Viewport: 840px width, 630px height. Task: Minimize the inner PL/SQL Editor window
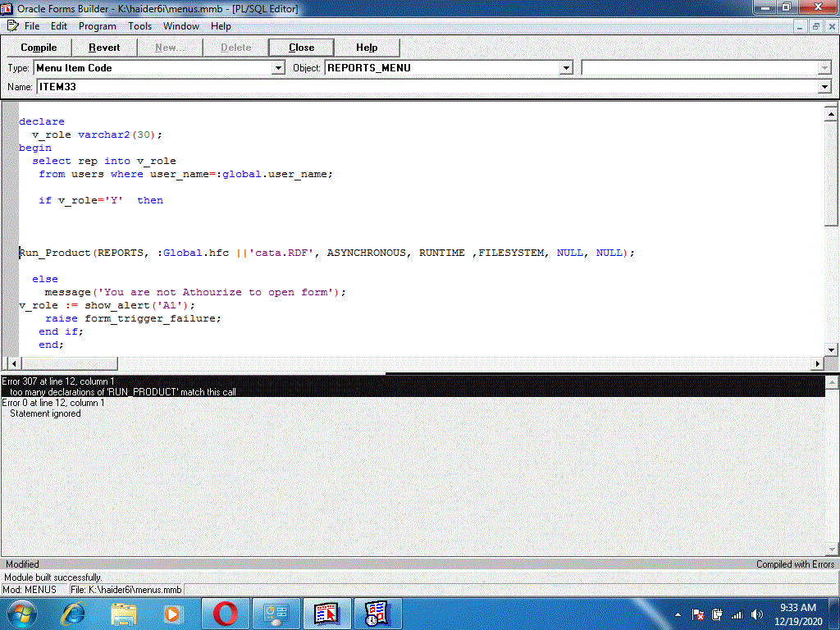pos(800,26)
